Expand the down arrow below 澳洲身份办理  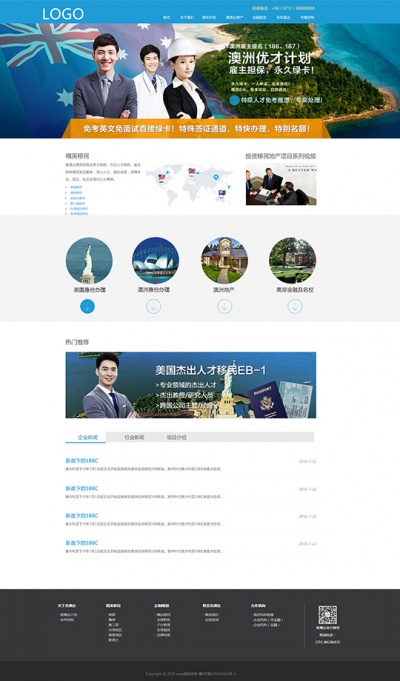pos(153,306)
